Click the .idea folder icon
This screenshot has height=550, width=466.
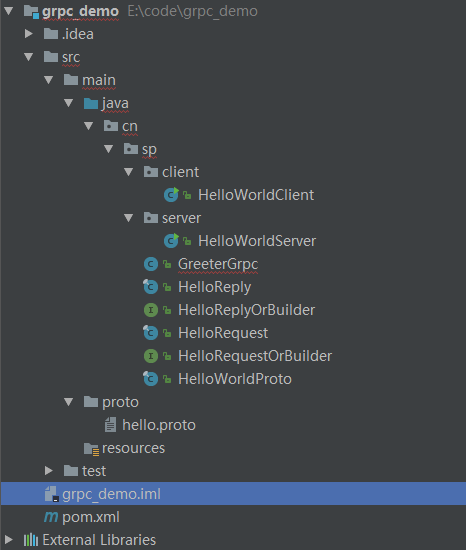pyautogui.click(x=51, y=34)
